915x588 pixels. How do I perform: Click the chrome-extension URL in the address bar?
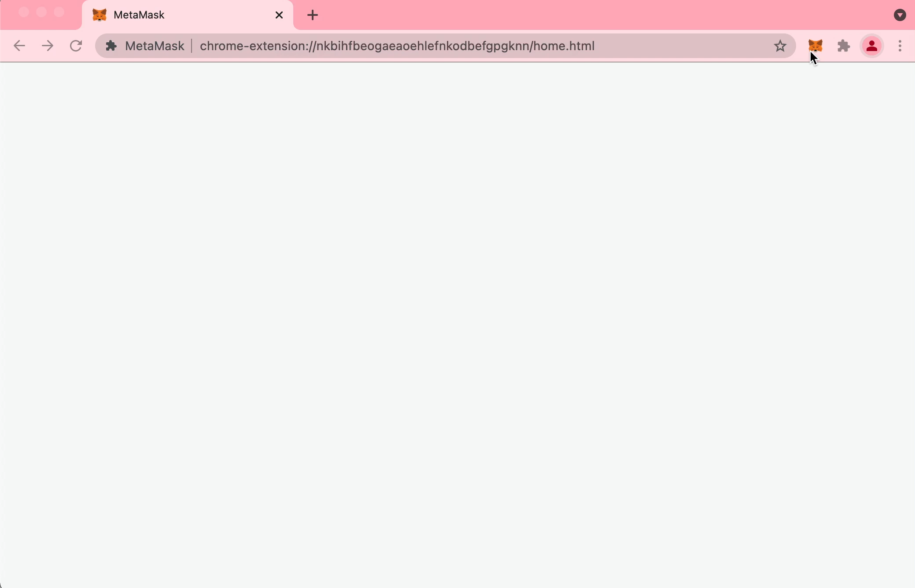[397, 46]
